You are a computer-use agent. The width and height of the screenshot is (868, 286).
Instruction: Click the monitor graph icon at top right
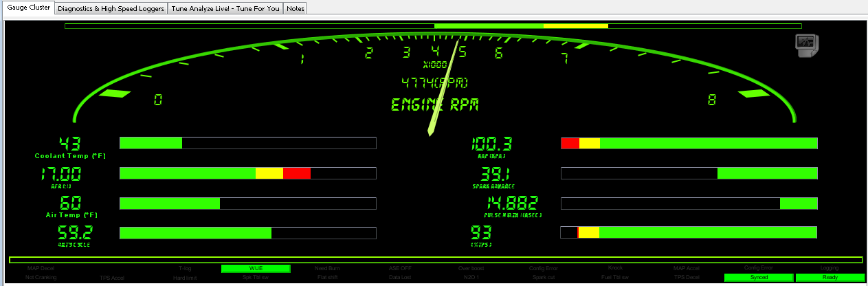click(x=805, y=45)
